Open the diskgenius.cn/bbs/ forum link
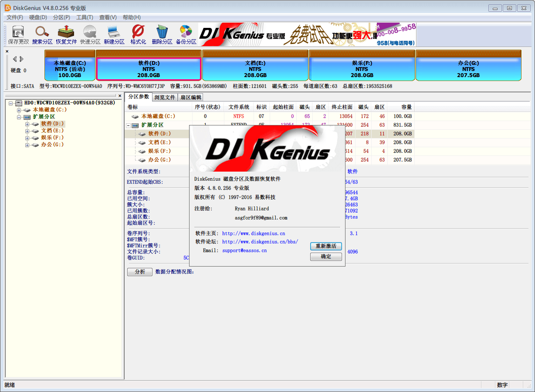 (260, 242)
